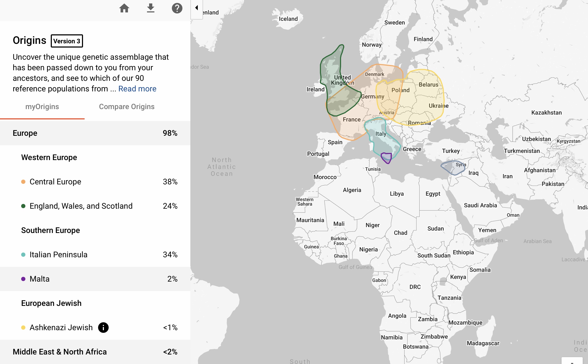Click the Version 3 badge
Viewport: 588px width, 364px height.
pyautogui.click(x=67, y=41)
